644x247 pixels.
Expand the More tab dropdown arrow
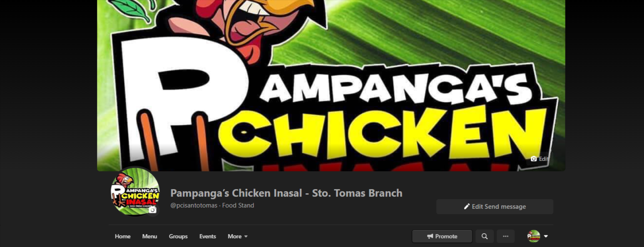(246, 237)
